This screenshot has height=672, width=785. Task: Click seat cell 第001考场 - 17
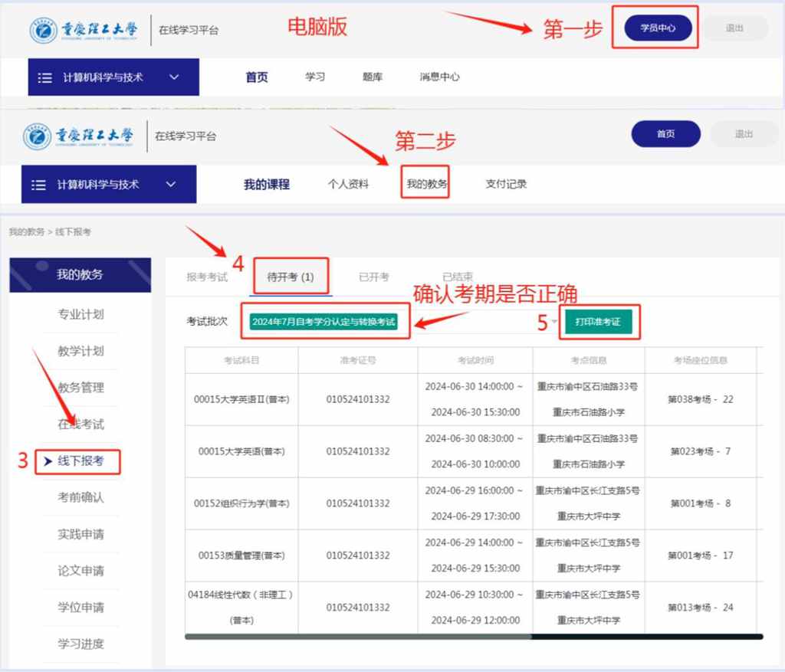701,556
